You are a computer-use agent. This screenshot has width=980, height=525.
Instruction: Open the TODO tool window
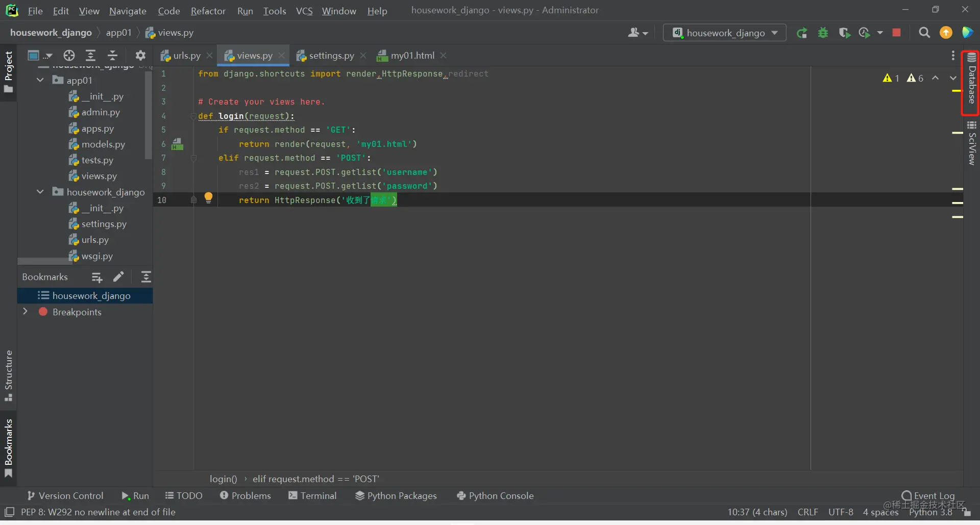184,495
